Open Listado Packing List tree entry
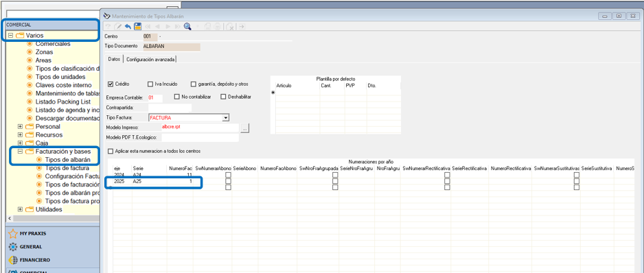The image size is (644, 273). (63, 102)
